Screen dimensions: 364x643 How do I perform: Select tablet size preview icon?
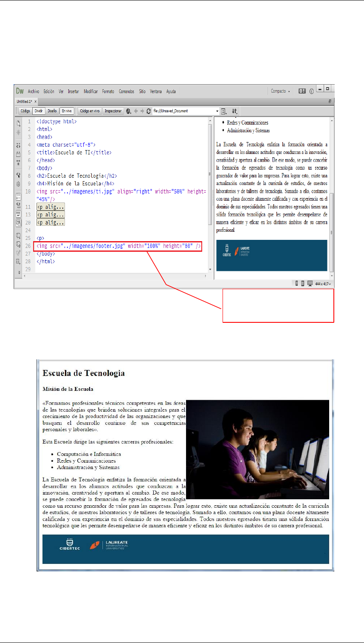click(x=302, y=284)
